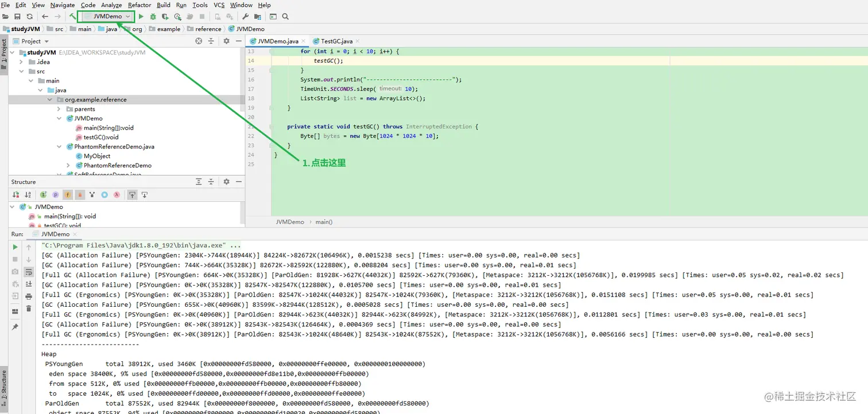
Task: Hide the Project panel with the minimize dash
Action: click(x=238, y=41)
